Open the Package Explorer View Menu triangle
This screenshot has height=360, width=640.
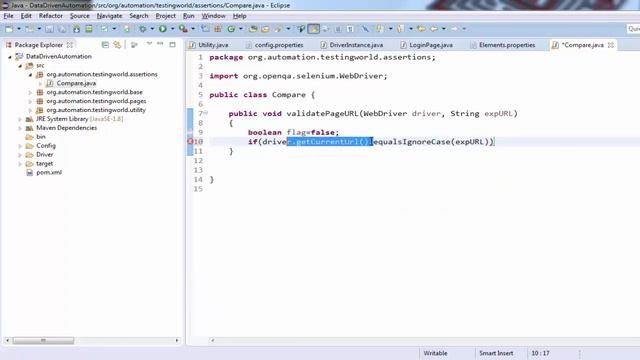[149, 43]
